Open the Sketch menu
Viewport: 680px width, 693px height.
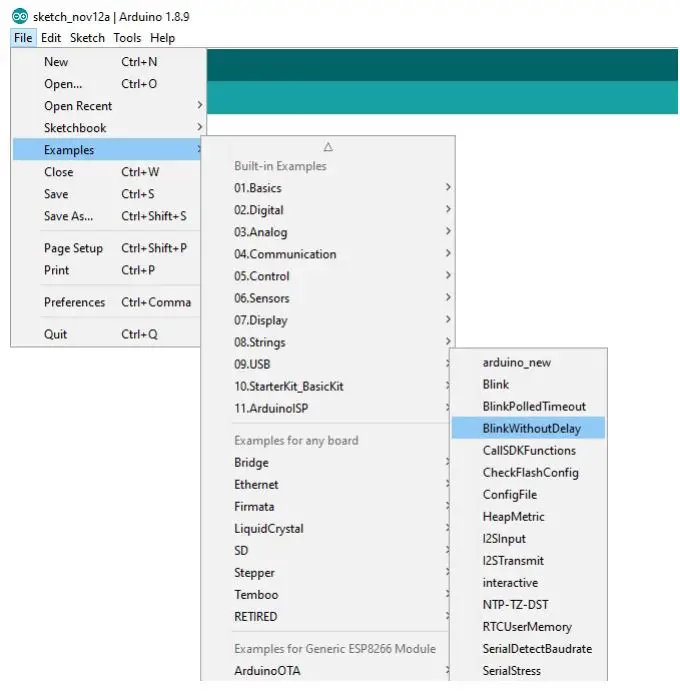pyautogui.click(x=87, y=38)
